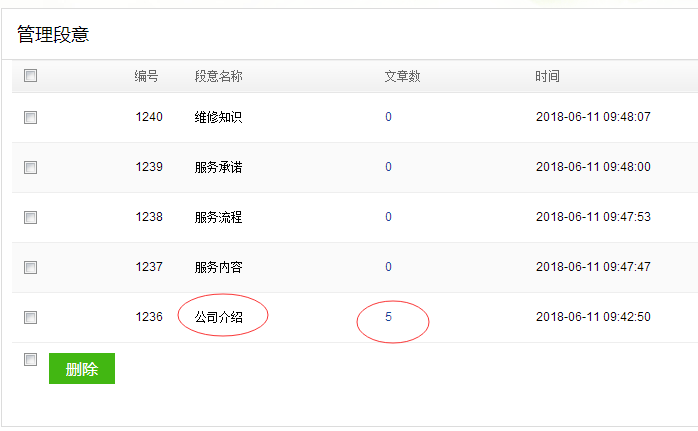The height and width of the screenshot is (431, 698).
Task: Click the green 删除 button
Action: tap(82, 369)
